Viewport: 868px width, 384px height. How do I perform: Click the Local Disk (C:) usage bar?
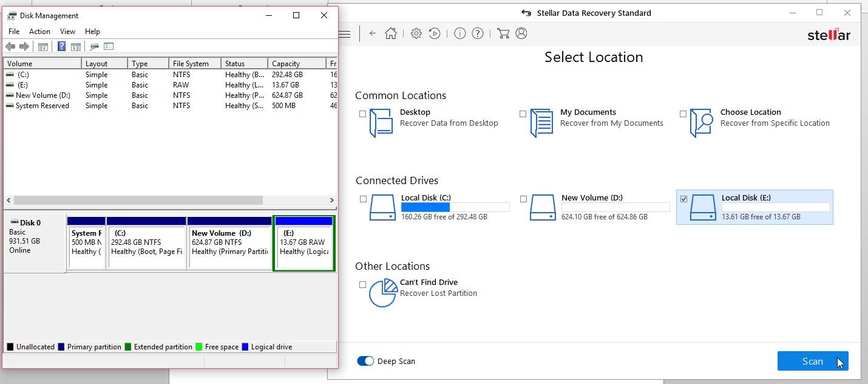pos(455,207)
